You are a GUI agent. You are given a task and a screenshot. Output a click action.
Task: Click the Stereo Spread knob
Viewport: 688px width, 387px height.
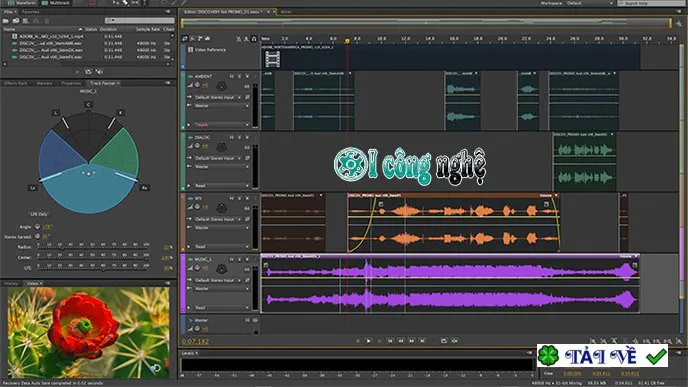tap(37, 236)
